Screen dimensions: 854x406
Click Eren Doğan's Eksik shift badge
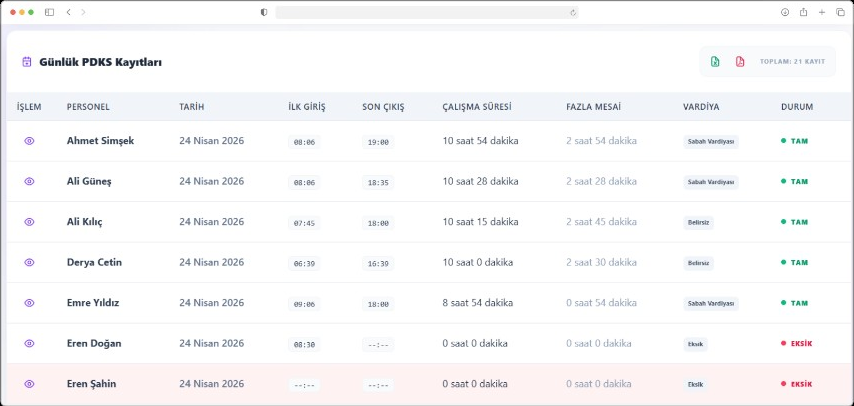coord(696,344)
